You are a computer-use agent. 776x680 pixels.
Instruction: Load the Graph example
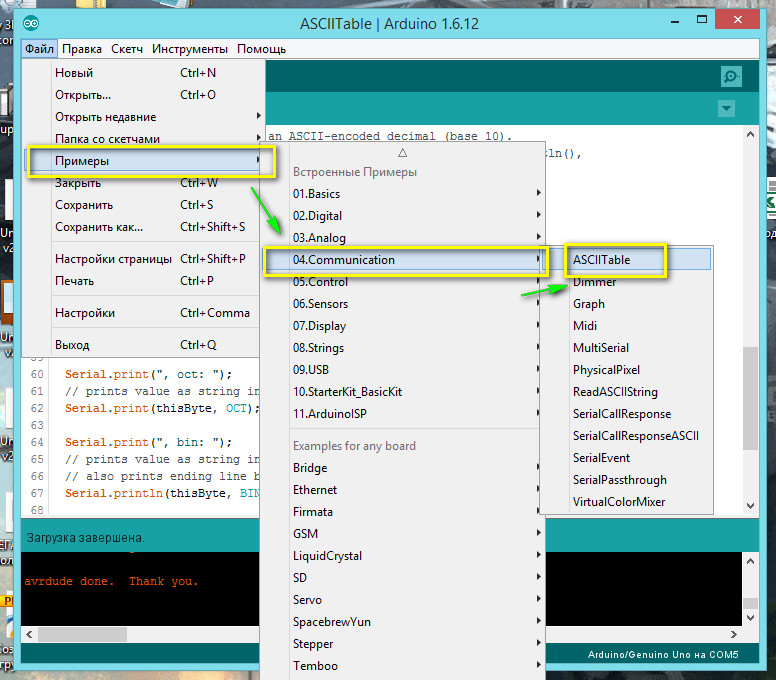pyautogui.click(x=627, y=304)
